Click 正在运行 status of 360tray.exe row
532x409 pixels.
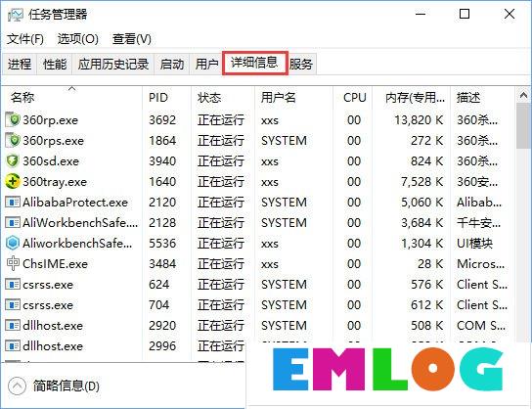coord(221,182)
